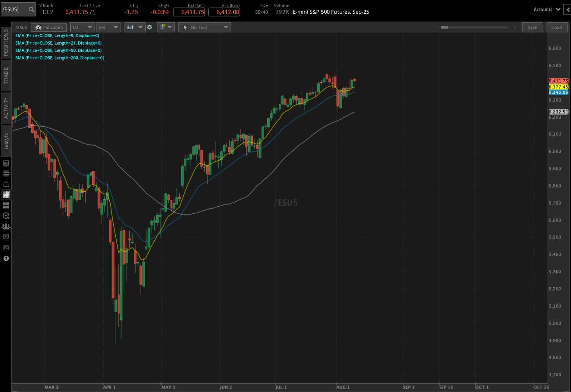
Task: Open the help question mark icon
Action: click(6, 258)
